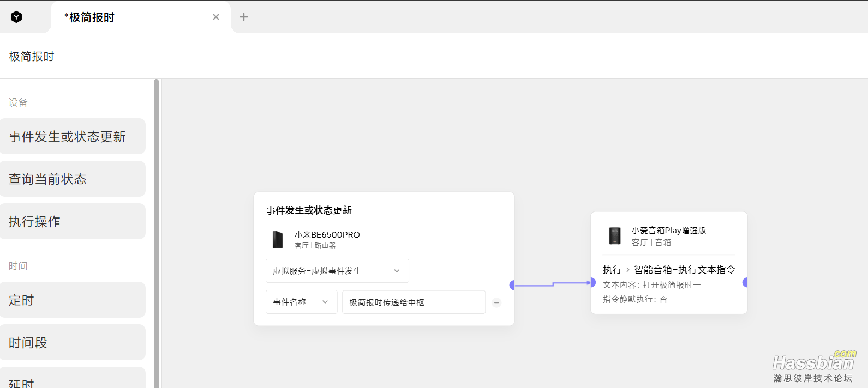Image resolution: width=868 pixels, height=388 pixels.
Task: Open the 事件名称 dropdown
Action: point(302,302)
